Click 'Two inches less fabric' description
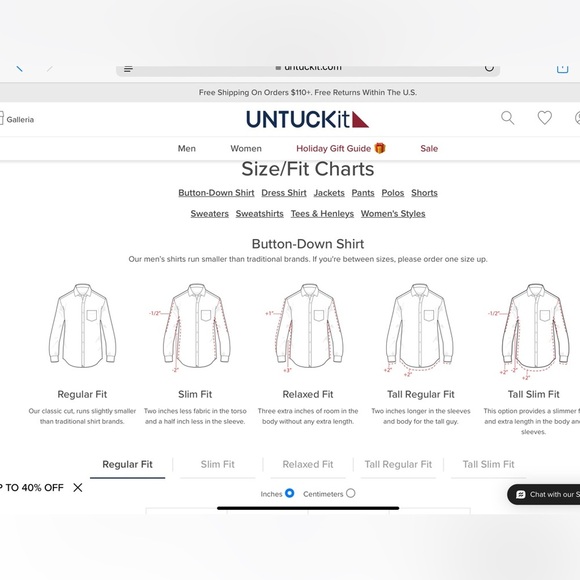The height and width of the screenshot is (580, 580). point(195,416)
